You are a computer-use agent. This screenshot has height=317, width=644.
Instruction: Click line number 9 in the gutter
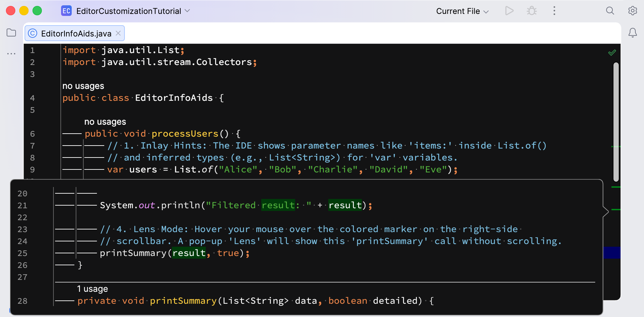pos(33,170)
